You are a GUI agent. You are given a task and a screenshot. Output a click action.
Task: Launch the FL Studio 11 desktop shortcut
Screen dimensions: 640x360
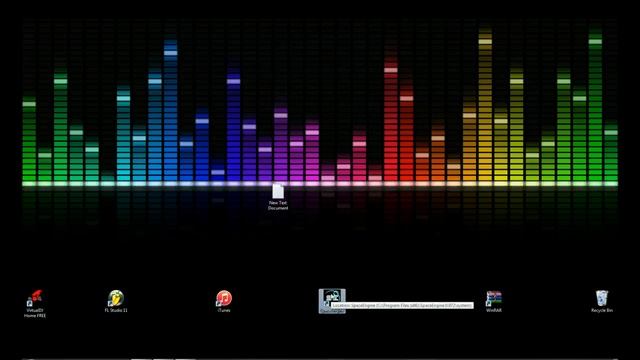116,301
